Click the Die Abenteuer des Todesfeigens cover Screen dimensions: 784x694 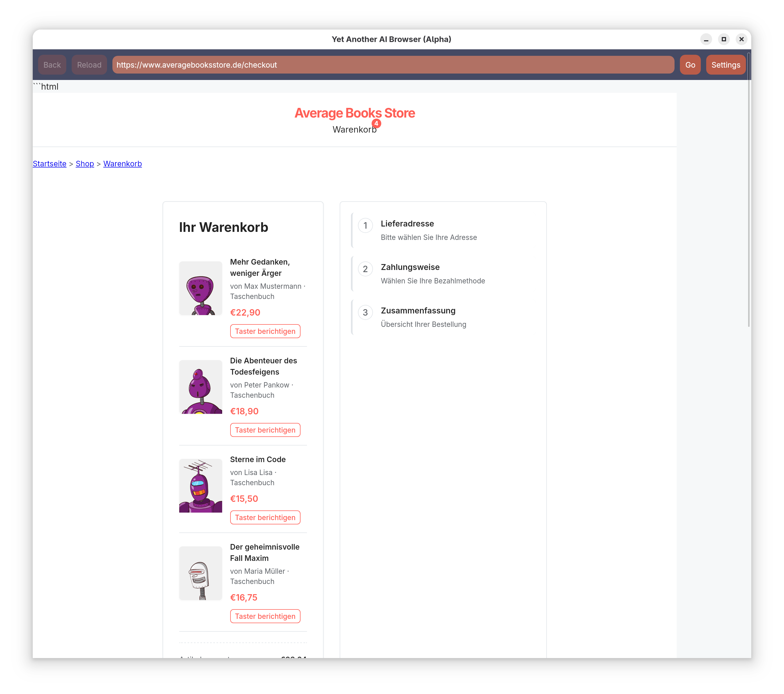pyautogui.click(x=200, y=387)
